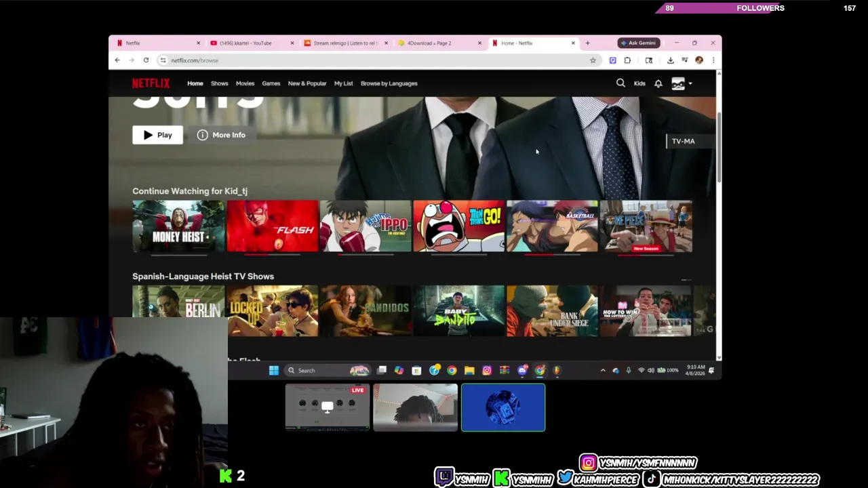
Task: Open Netflix search magnifier icon
Action: pos(620,83)
